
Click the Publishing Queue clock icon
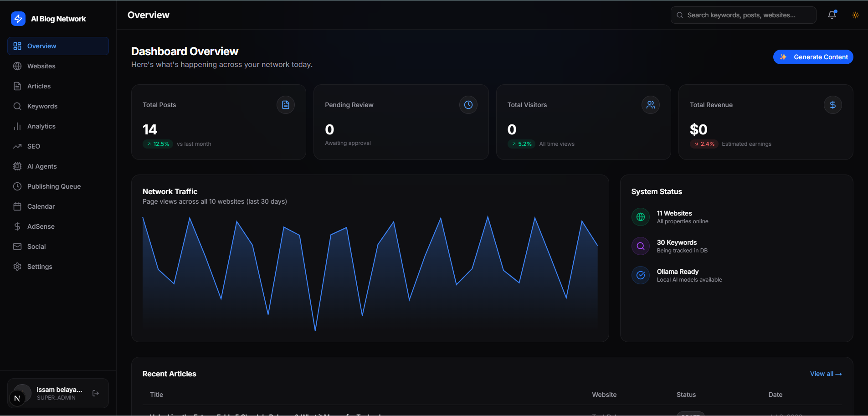coord(17,186)
